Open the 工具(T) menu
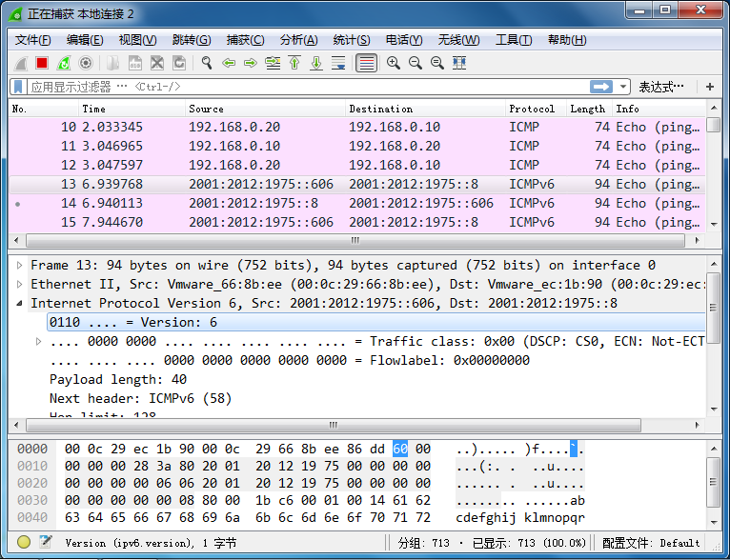Screen dimensions: 730x560 (514, 40)
